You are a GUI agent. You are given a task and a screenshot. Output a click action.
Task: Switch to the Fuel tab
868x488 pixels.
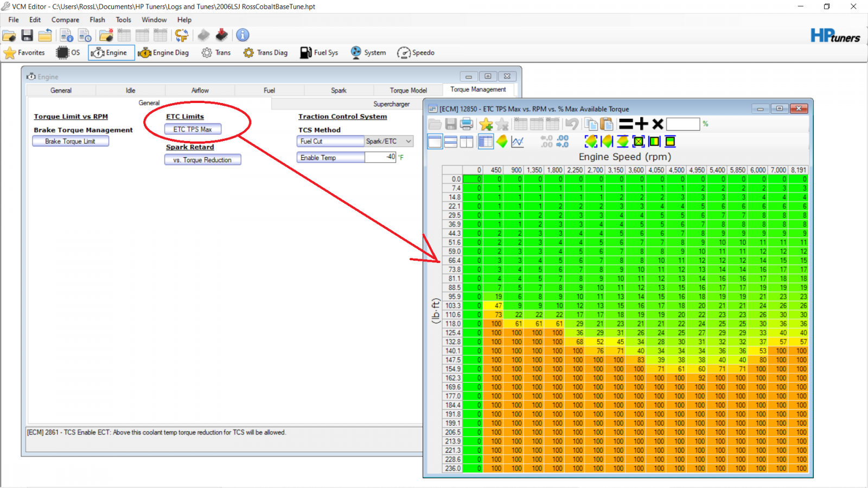click(270, 91)
